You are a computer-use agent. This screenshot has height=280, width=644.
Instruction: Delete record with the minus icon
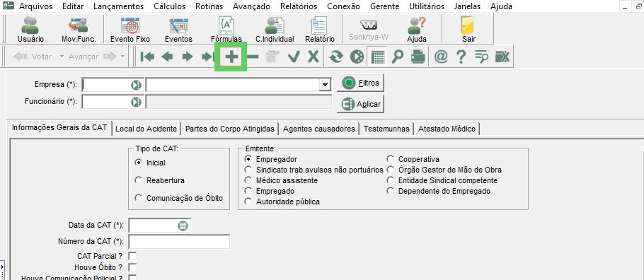[253, 57]
